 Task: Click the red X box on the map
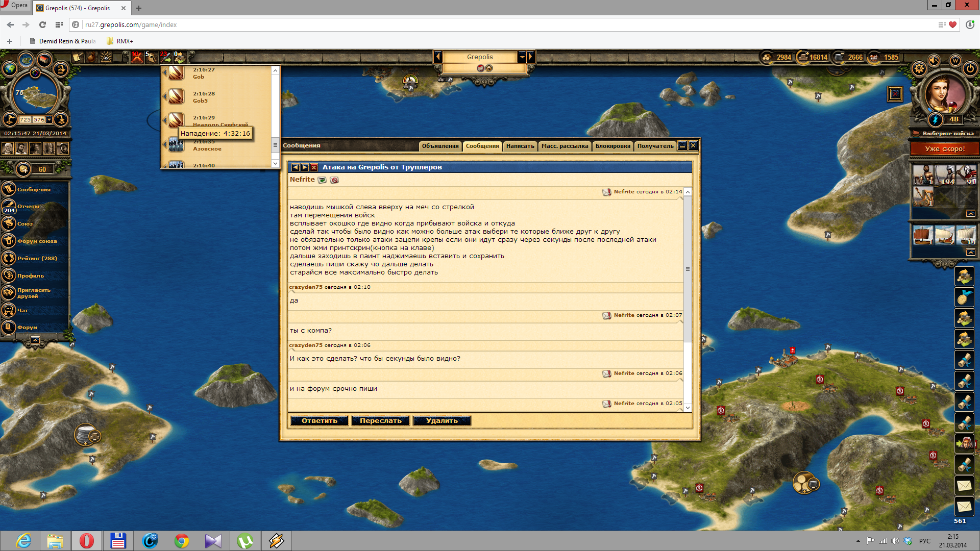pos(895,94)
